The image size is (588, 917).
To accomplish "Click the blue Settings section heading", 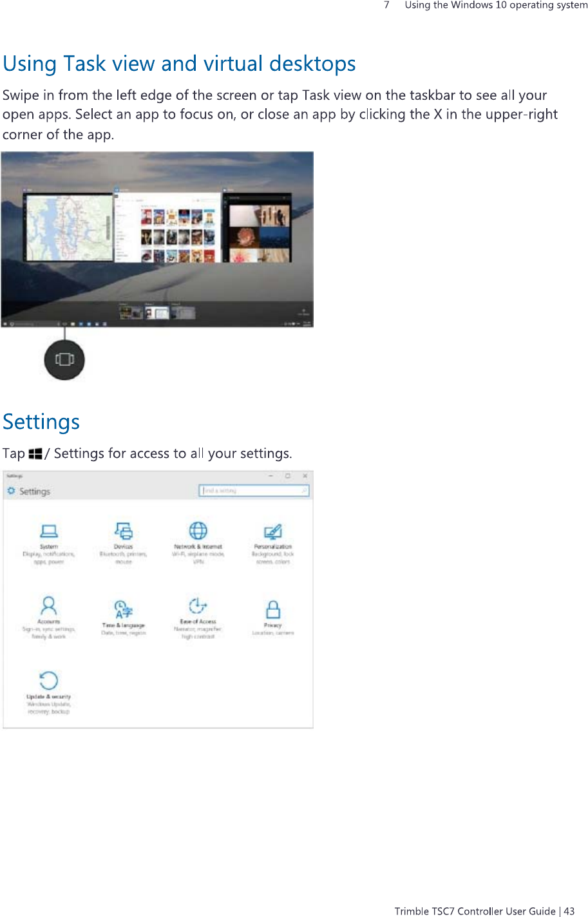I will coord(41,422).
